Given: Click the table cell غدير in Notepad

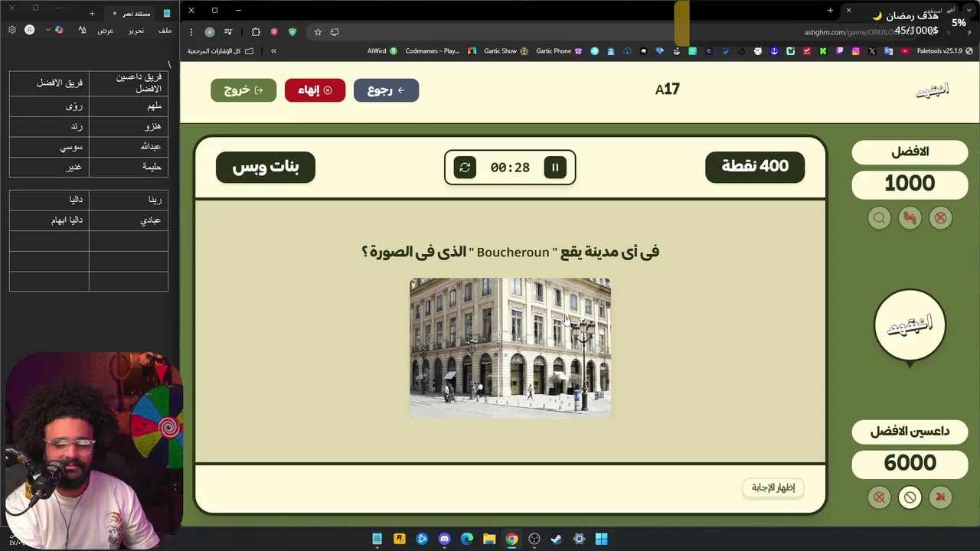Looking at the screenshot, I should coord(50,167).
